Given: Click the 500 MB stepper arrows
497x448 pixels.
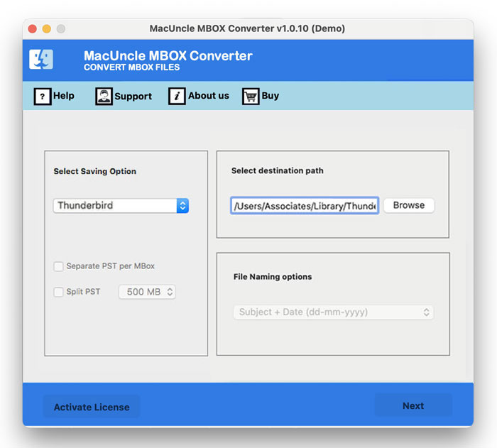Looking at the screenshot, I should 170,292.
